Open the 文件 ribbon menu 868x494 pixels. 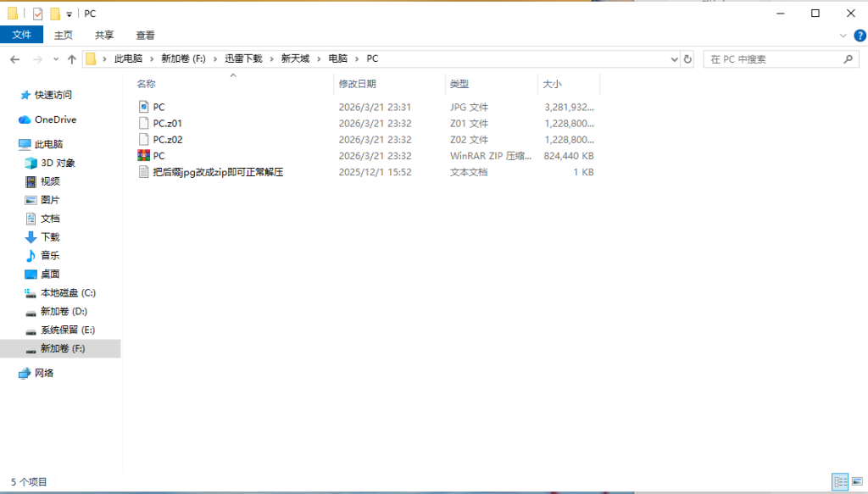[x=21, y=35]
